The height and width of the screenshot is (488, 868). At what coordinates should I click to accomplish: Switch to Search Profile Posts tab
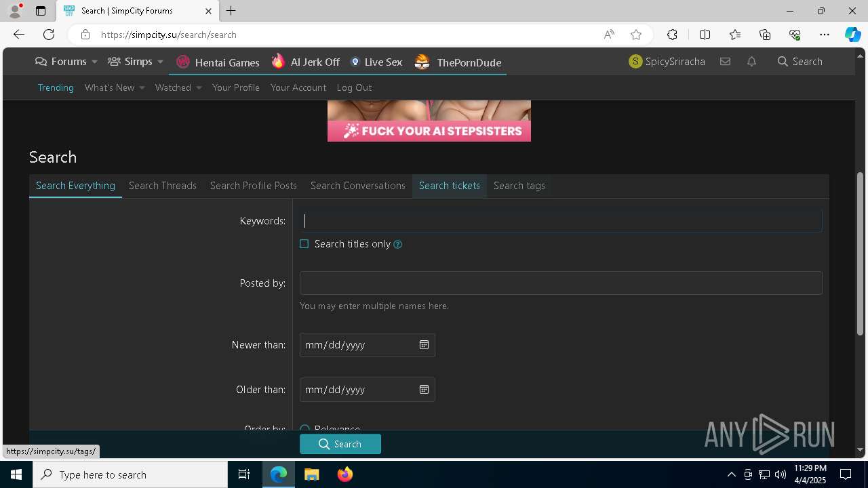(x=254, y=186)
